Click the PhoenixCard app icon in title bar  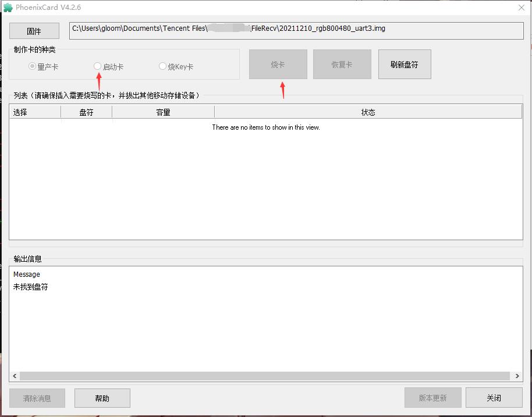6,8
